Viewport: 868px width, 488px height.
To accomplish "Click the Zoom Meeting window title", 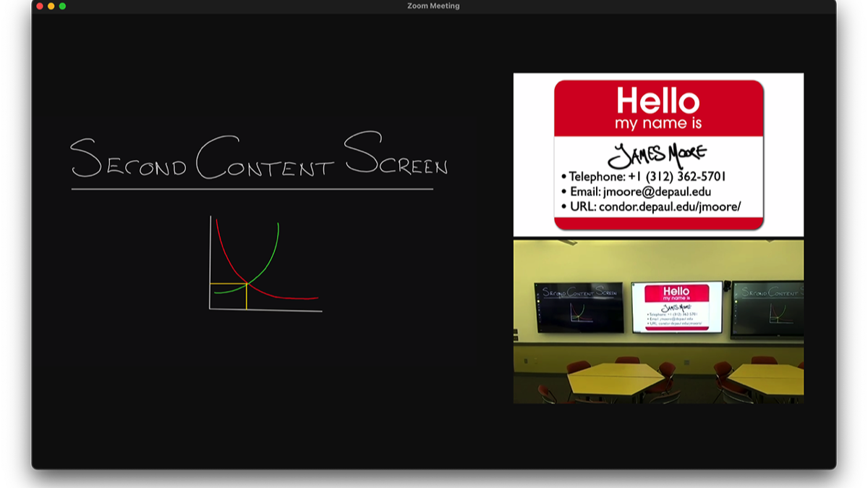I will coord(433,6).
